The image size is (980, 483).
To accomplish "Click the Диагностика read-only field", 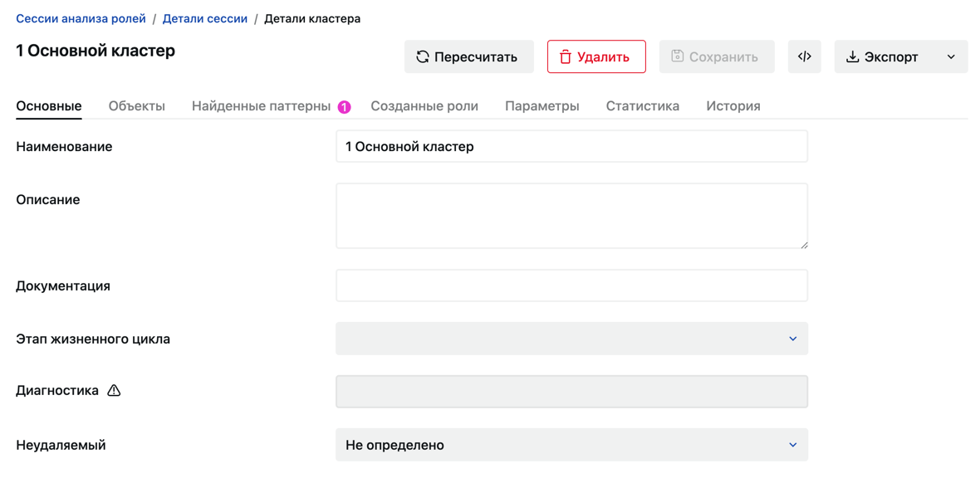I will pos(571,391).
